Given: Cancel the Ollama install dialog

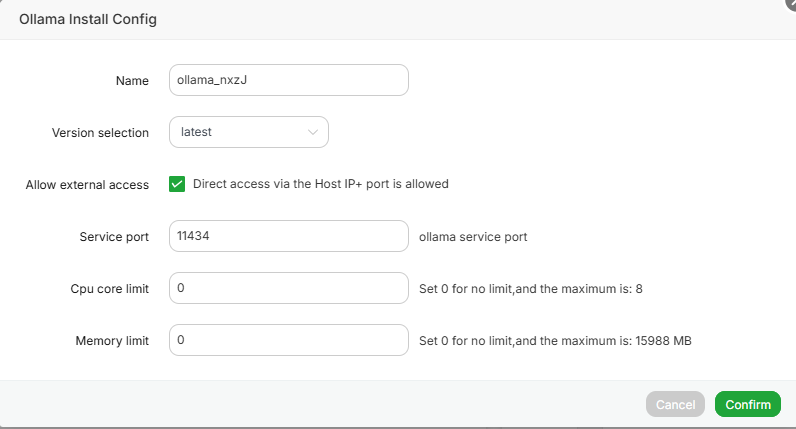Looking at the screenshot, I should tap(675, 404).
